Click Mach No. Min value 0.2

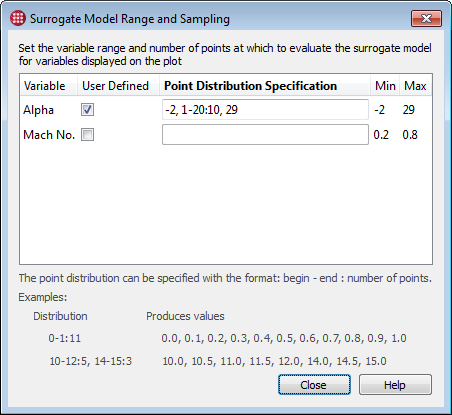[381, 135]
